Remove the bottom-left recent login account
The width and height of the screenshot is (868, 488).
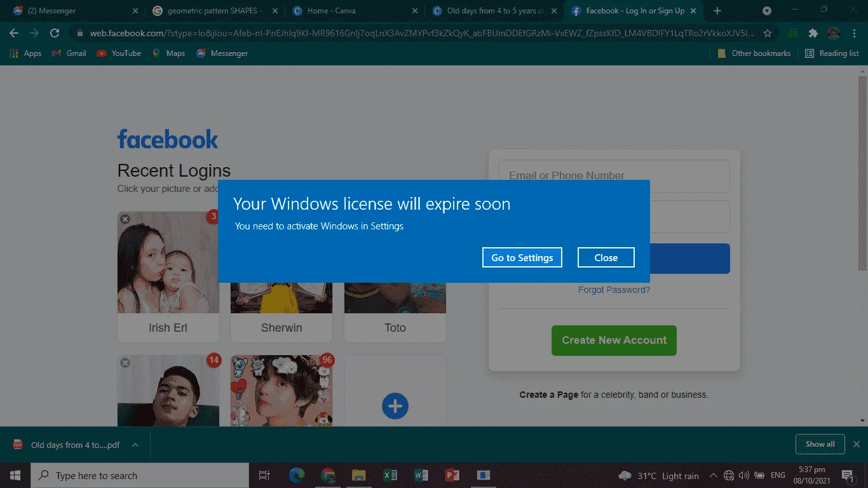point(125,363)
